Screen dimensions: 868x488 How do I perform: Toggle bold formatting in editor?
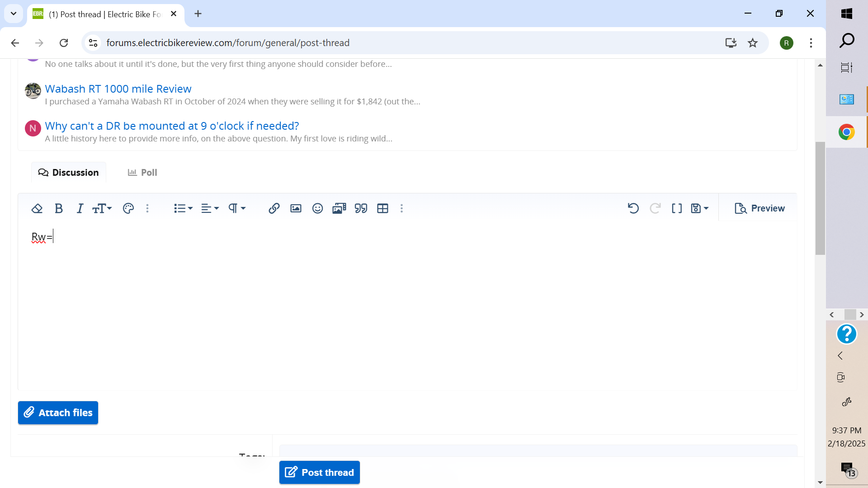[x=58, y=208]
